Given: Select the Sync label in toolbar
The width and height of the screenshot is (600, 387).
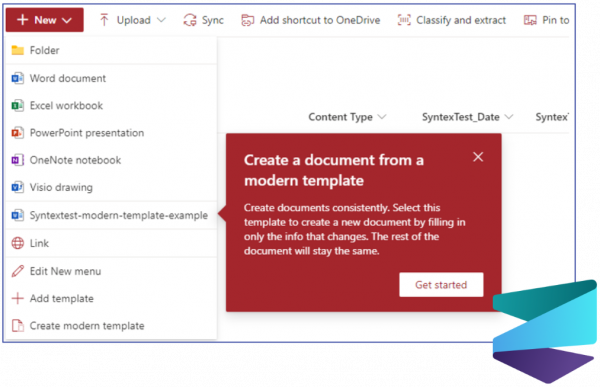Looking at the screenshot, I should coord(213,20).
